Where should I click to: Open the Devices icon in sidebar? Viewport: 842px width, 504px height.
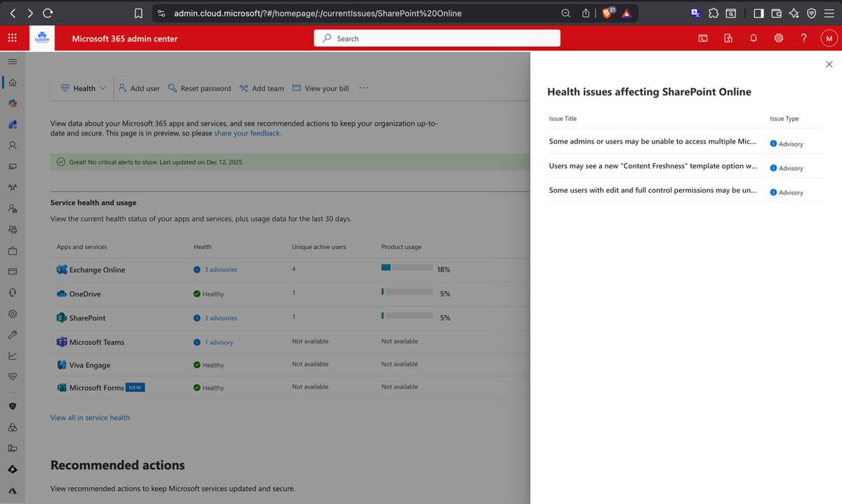click(x=13, y=167)
